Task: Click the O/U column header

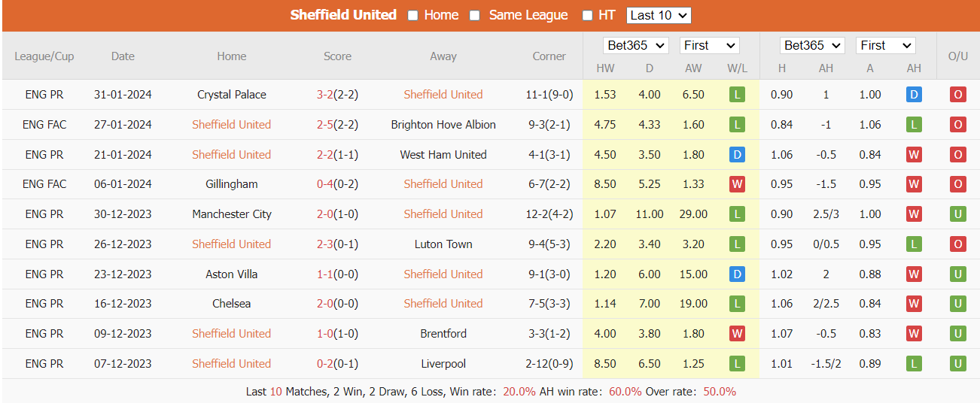Action: (957, 56)
